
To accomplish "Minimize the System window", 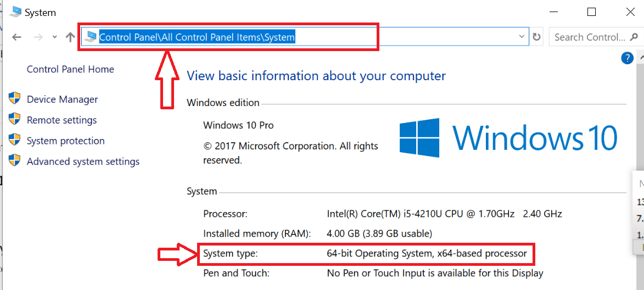I will click(x=553, y=12).
